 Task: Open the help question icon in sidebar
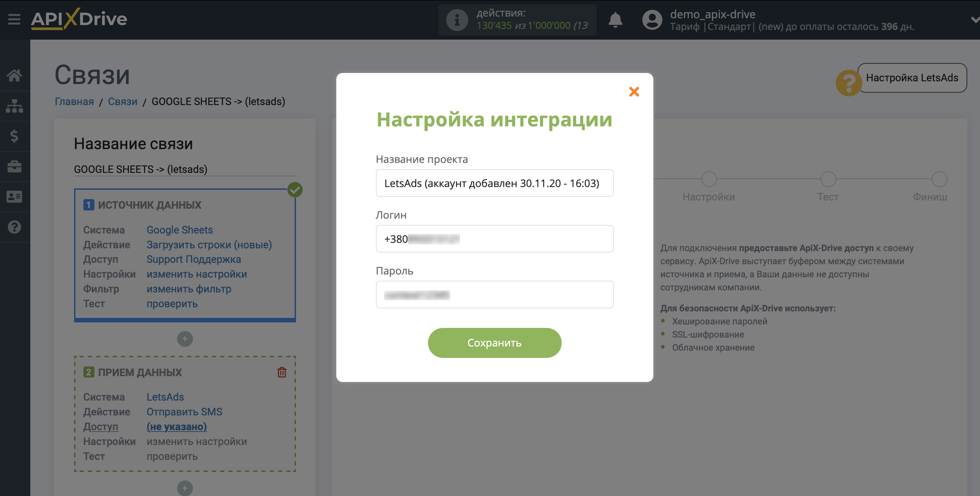click(x=14, y=227)
